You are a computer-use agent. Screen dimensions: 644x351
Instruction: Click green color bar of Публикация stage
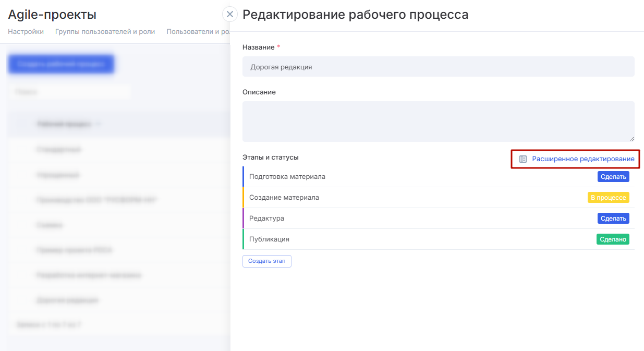pos(244,239)
